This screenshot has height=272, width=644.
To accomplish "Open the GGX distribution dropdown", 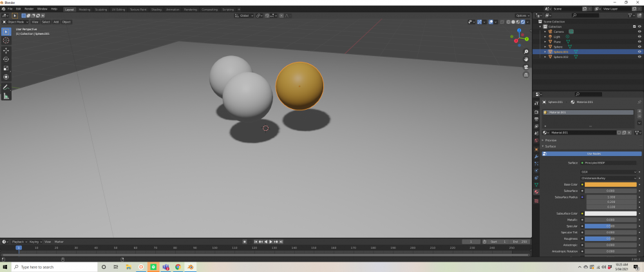I will pos(609,172).
